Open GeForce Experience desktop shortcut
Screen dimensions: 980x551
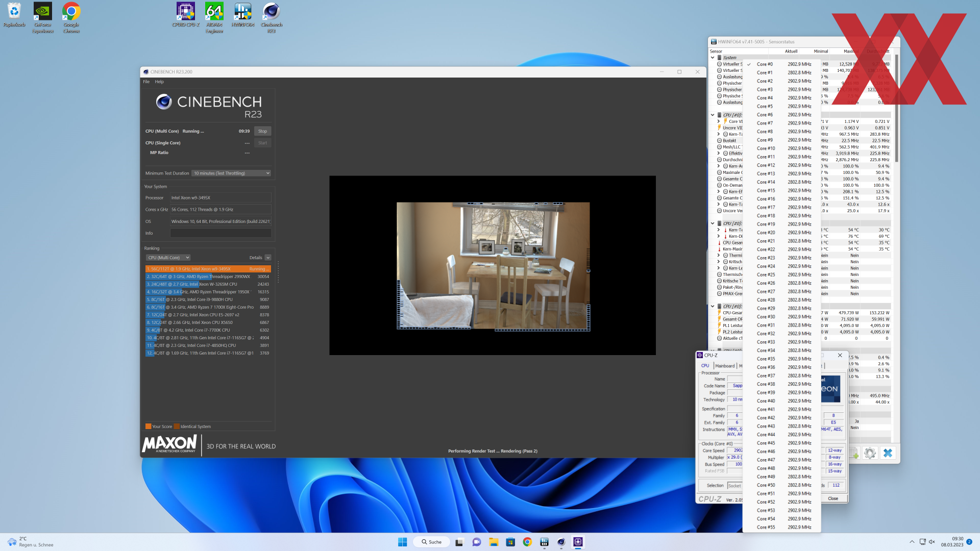point(43,18)
